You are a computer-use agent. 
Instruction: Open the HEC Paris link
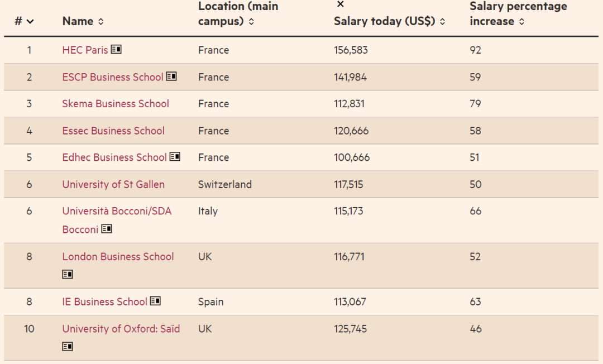coord(85,50)
